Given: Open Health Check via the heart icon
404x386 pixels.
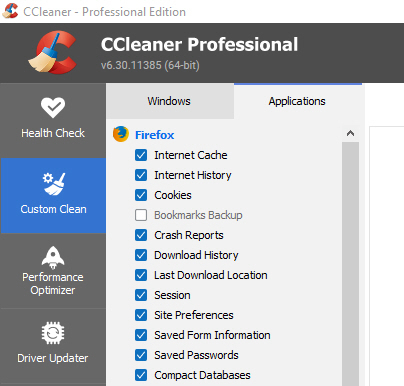Looking at the screenshot, I should coord(53,107).
